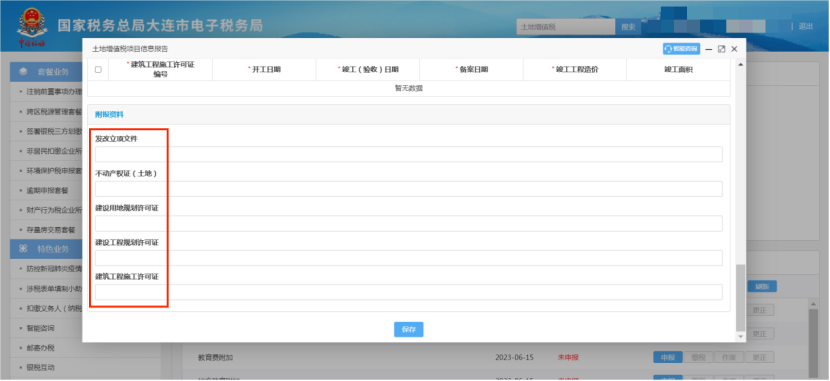Open 智能咨询 headset button in dialog
The height and width of the screenshot is (381, 830).
tap(681, 49)
